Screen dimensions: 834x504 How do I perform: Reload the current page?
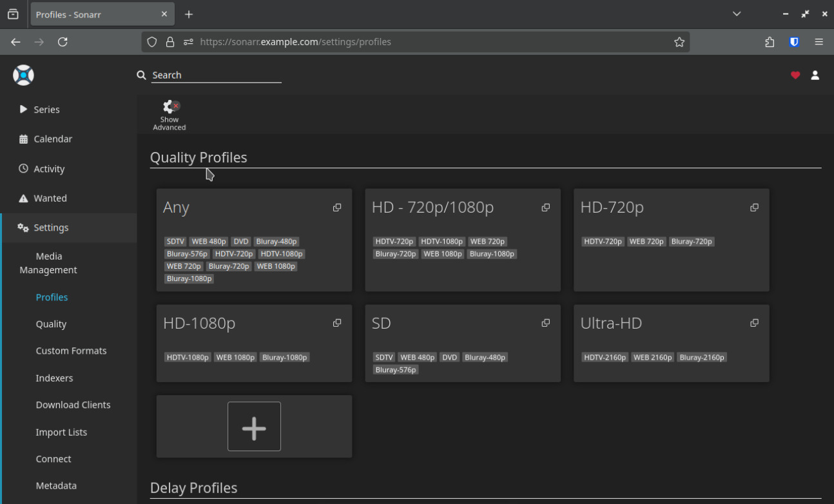click(x=63, y=42)
